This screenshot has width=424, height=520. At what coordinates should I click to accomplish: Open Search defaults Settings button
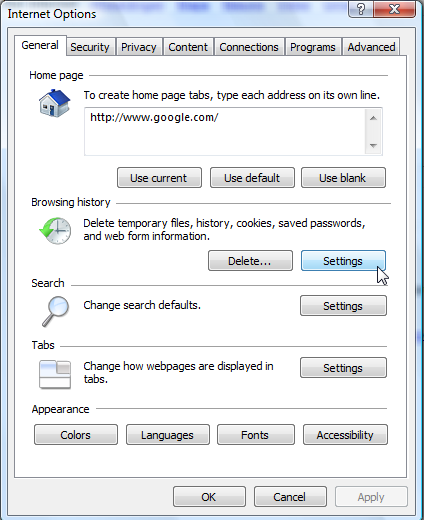tap(343, 305)
